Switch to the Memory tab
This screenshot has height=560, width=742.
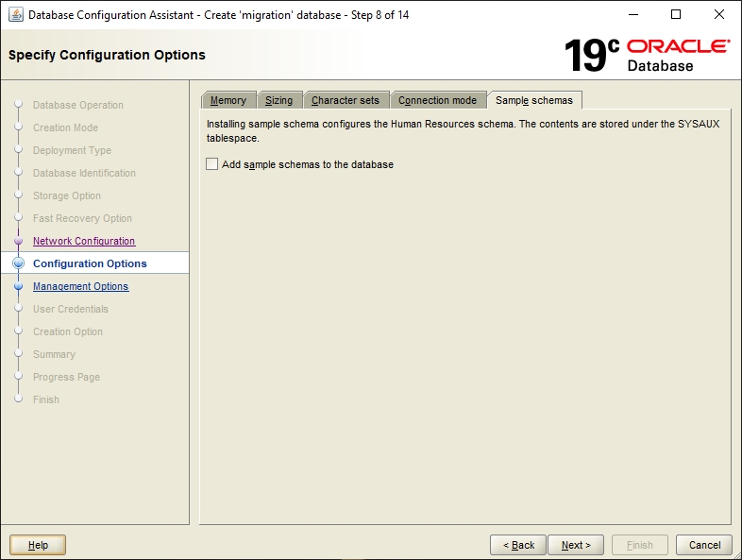tap(228, 100)
